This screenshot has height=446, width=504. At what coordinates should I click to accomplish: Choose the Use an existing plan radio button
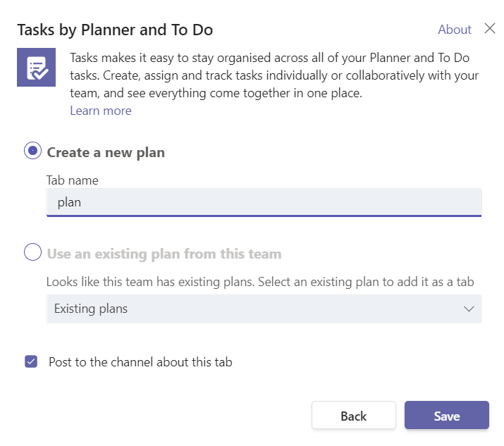tap(33, 252)
